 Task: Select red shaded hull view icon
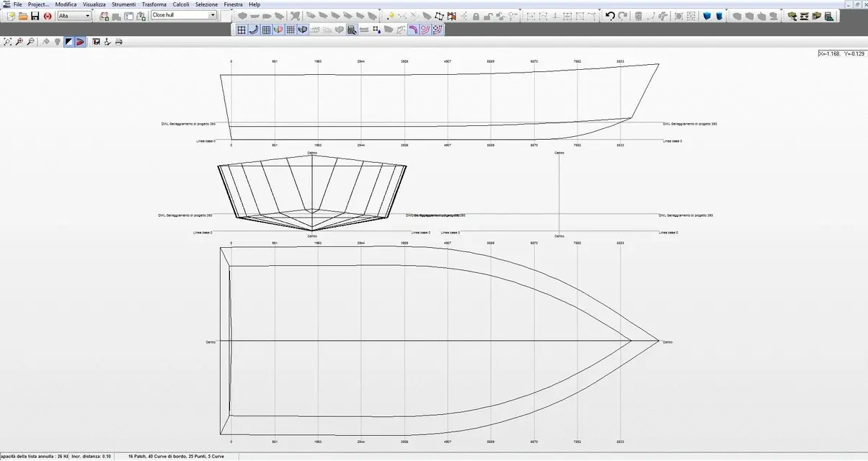(80, 42)
